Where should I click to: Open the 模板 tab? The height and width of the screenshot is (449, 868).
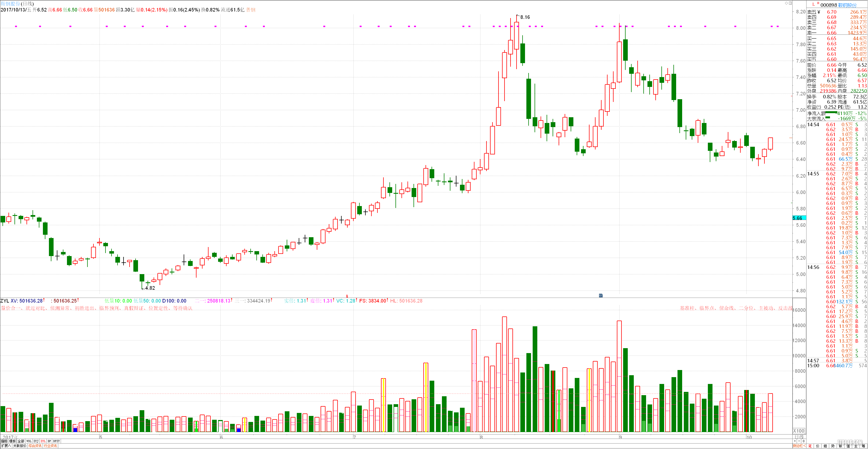(13, 441)
